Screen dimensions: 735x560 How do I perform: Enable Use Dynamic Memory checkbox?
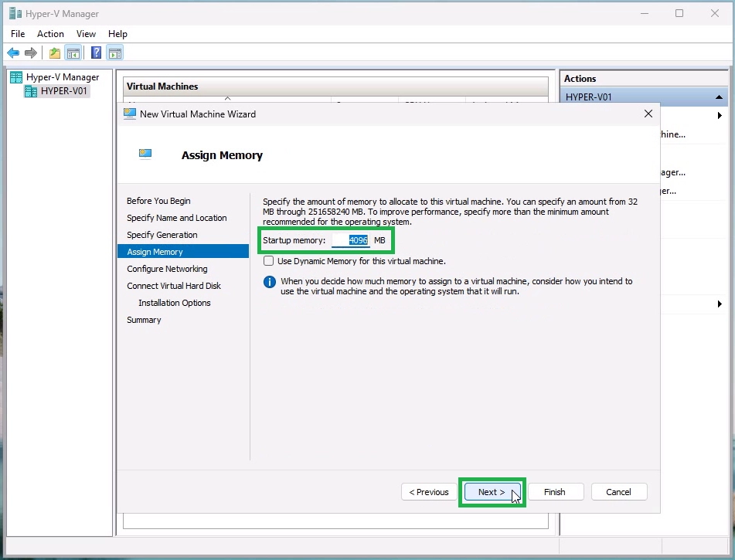tap(269, 261)
